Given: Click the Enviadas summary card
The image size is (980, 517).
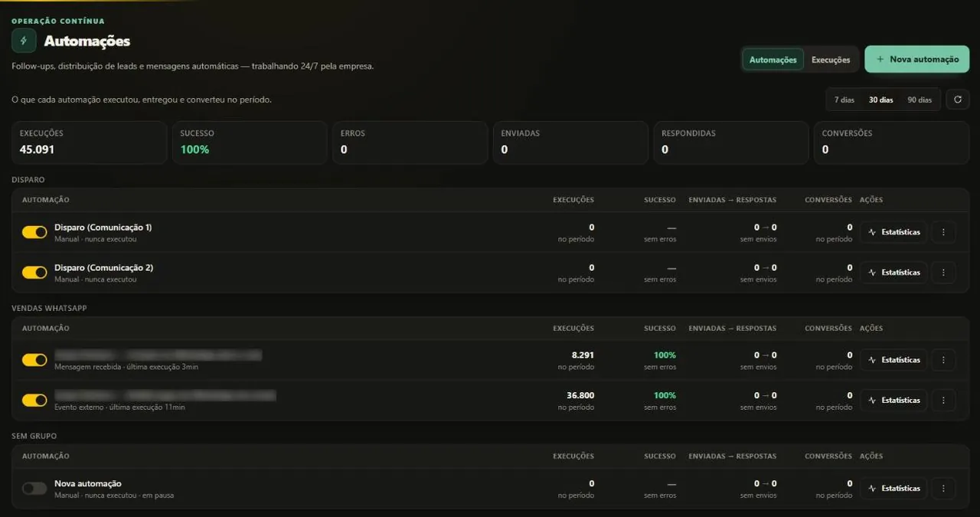Looking at the screenshot, I should (x=570, y=142).
